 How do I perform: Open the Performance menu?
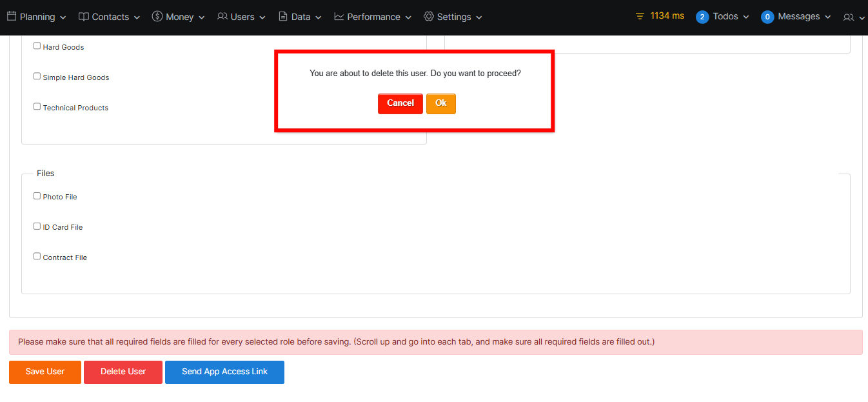tap(373, 17)
